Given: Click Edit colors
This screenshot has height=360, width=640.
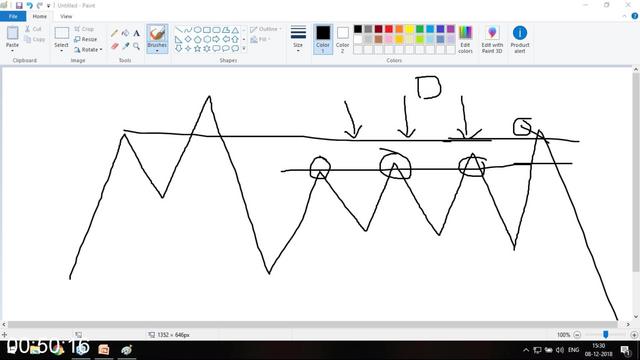Looking at the screenshot, I should click(465, 39).
